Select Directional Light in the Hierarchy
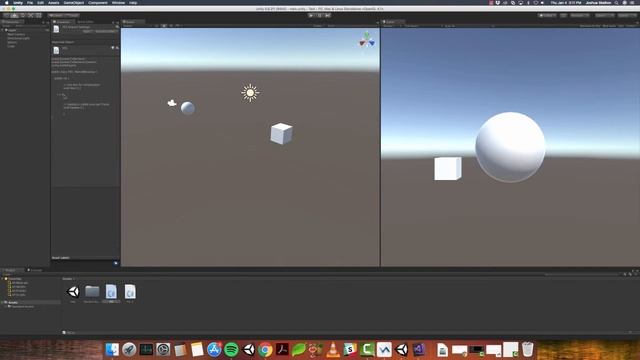640x360 pixels. point(18,38)
